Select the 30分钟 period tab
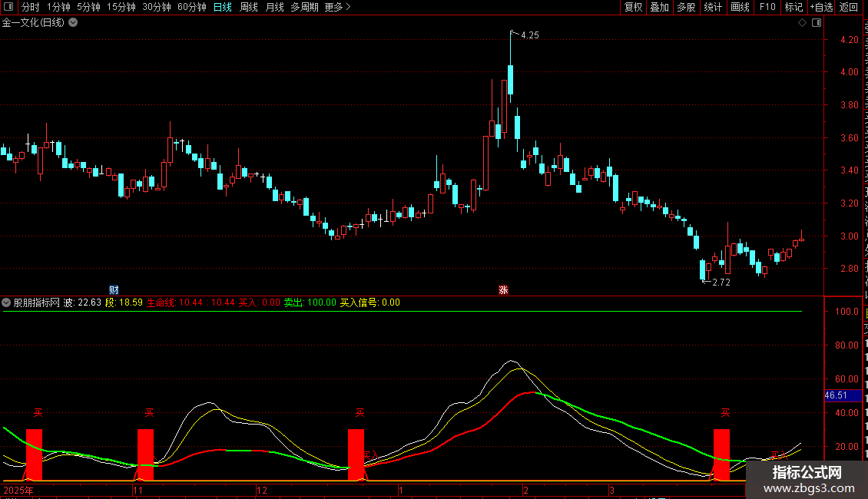 click(157, 7)
